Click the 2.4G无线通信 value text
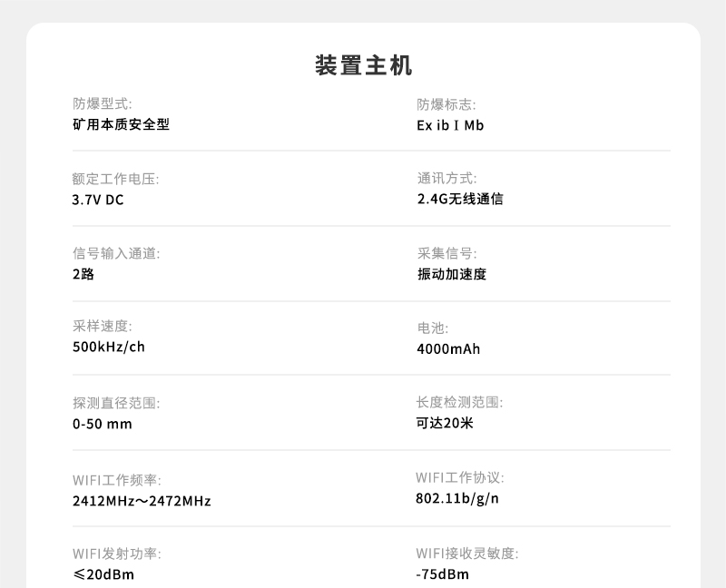Screen dimensions: 726x588 point(459,199)
